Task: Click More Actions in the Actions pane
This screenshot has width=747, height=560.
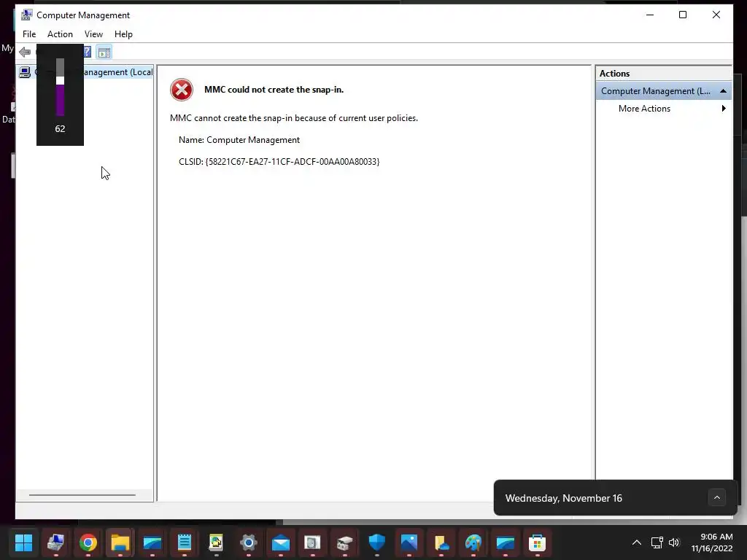Action: click(x=644, y=109)
